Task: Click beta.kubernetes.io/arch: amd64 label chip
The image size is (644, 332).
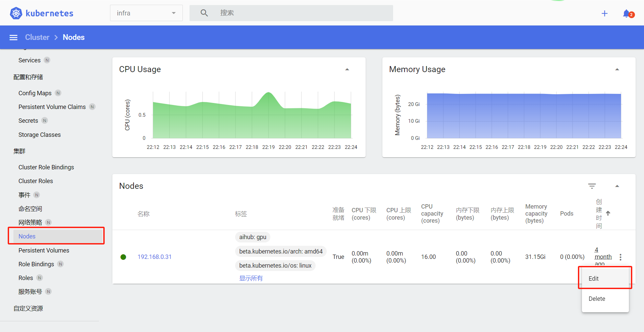Action: [x=281, y=252]
